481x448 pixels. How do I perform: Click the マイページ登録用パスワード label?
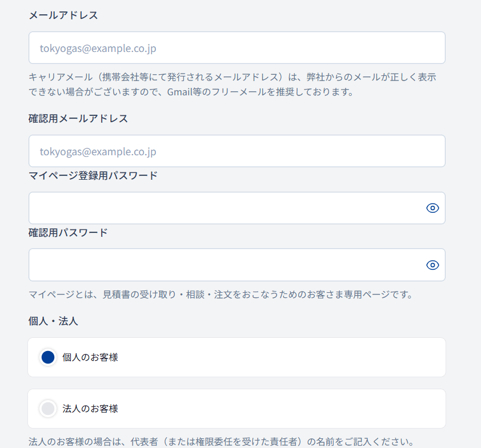(x=93, y=175)
